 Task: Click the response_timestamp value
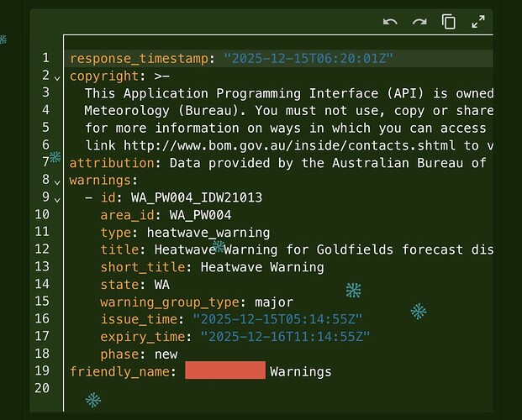tap(308, 59)
